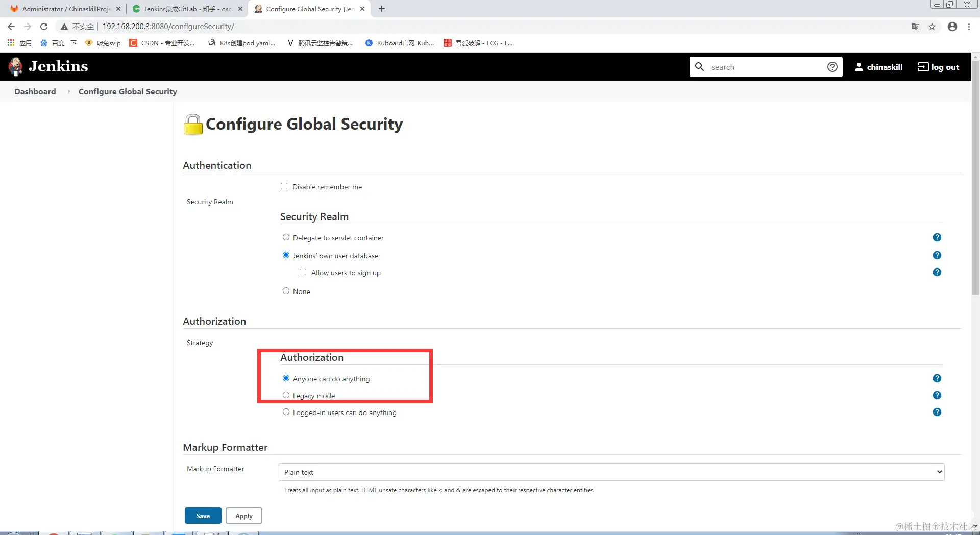Focus the Jenkins search field
Screen dimensions: 980x535
tap(766, 67)
